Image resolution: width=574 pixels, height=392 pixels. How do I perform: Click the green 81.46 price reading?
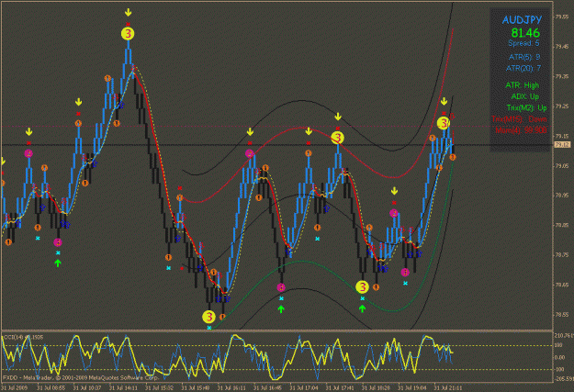(525, 33)
